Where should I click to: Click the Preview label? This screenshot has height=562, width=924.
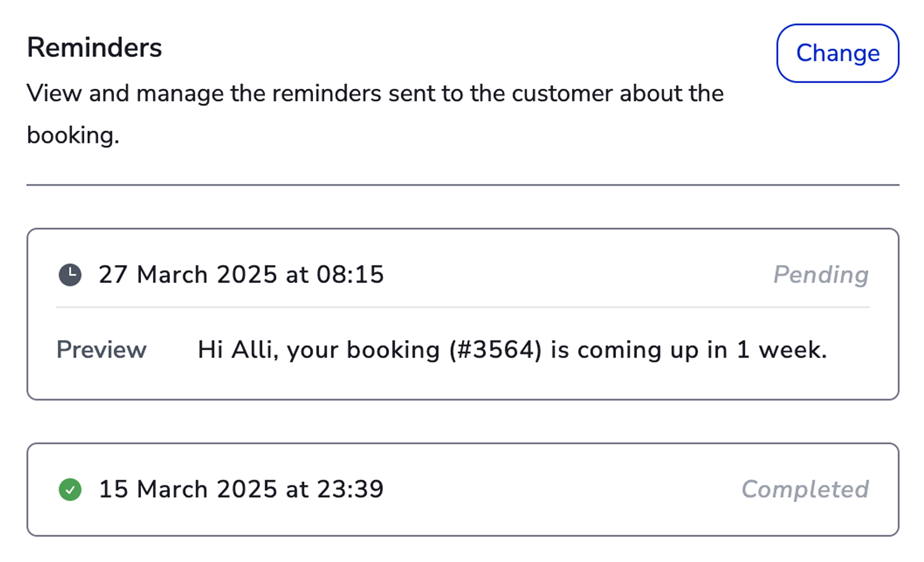point(101,350)
